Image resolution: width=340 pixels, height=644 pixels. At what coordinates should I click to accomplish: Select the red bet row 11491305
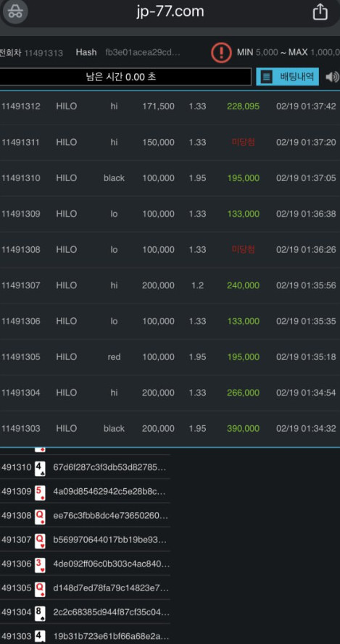pos(170,357)
